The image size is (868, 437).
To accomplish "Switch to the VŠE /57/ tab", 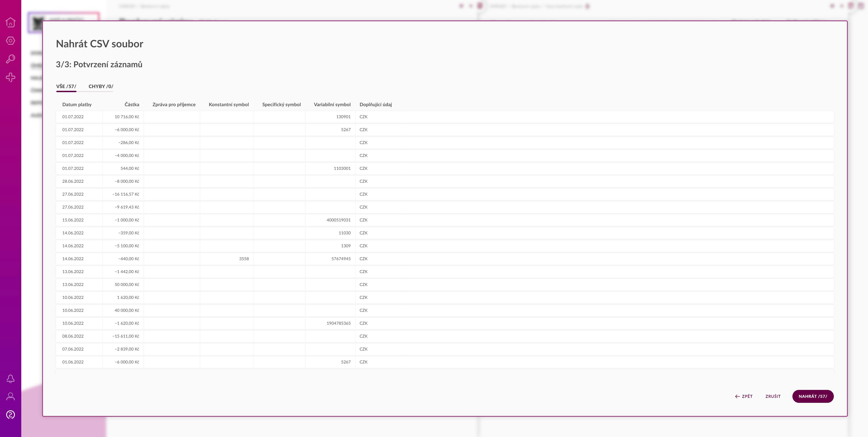I will pos(66,86).
